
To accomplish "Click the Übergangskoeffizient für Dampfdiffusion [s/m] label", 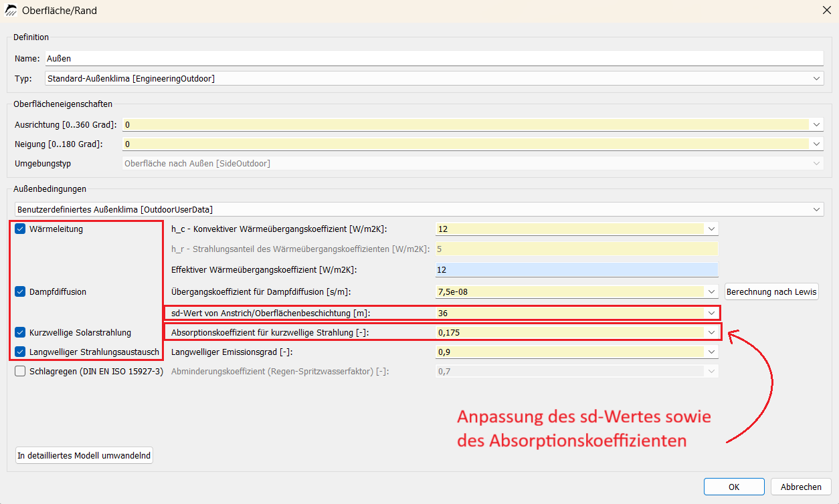I will click(x=261, y=291).
